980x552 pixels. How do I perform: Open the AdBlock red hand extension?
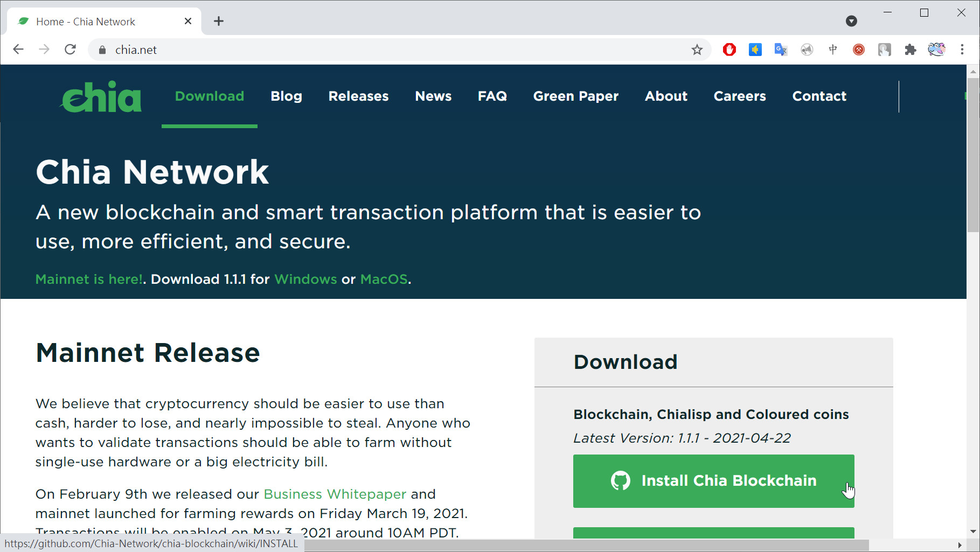pos(729,50)
